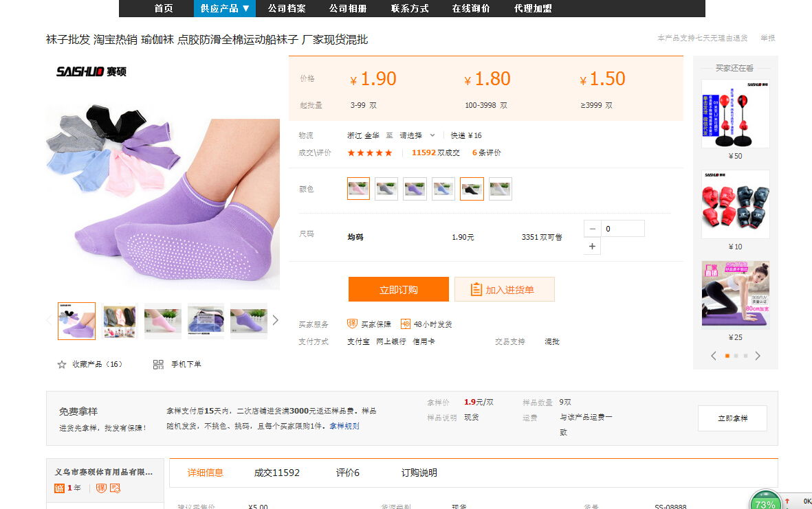Click the star icon to favorite product
The height and width of the screenshot is (509, 812).
click(x=62, y=365)
